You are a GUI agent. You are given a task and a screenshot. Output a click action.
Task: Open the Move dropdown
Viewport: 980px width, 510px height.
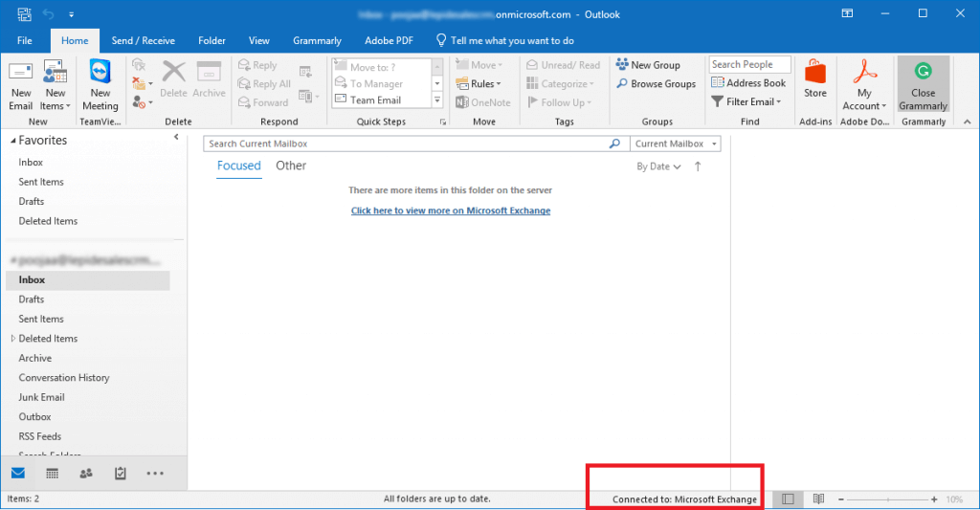(479, 65)
